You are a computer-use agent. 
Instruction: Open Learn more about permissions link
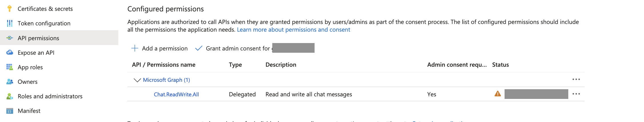pyautogui.click(x=293, y=30)
